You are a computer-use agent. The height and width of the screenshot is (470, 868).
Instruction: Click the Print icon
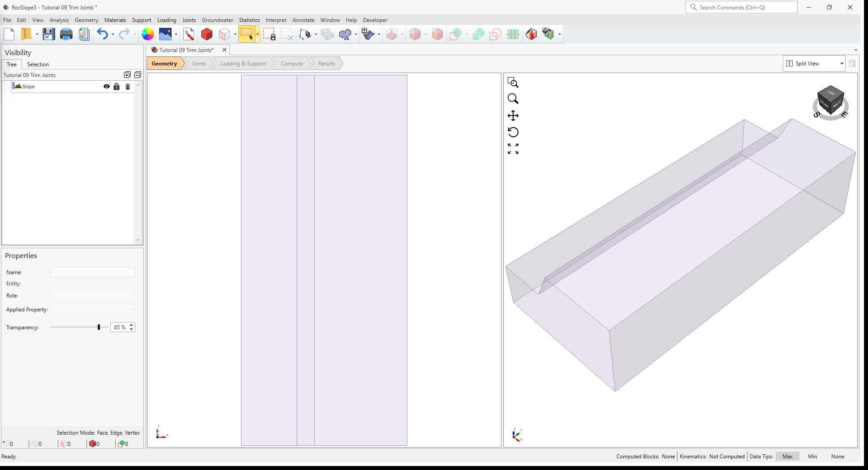point(66,34)
